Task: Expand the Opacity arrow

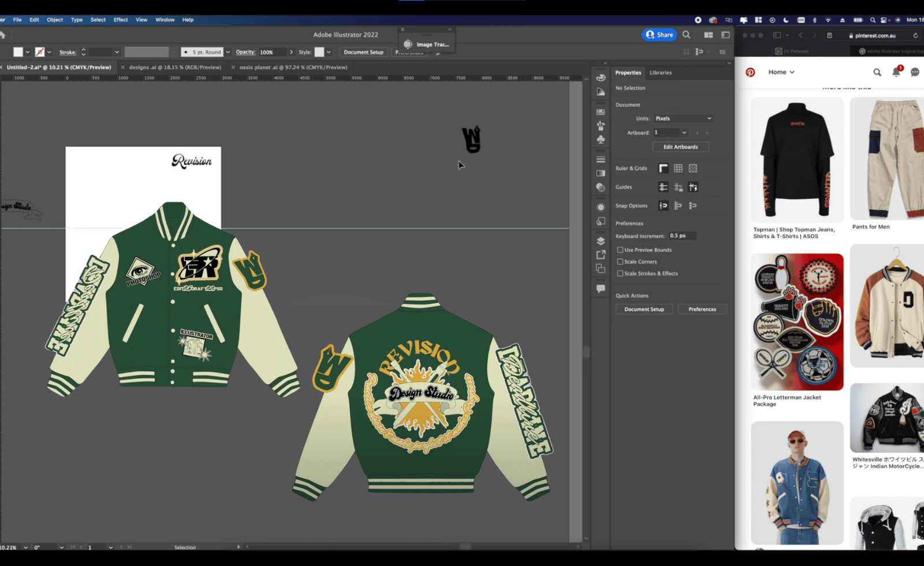Action: [x=291, y=52]
